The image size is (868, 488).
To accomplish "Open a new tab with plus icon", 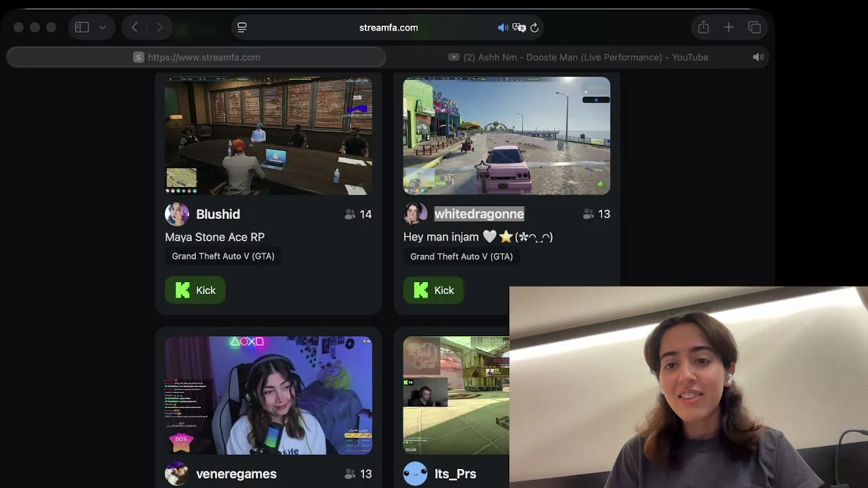I will click(728, 27).
